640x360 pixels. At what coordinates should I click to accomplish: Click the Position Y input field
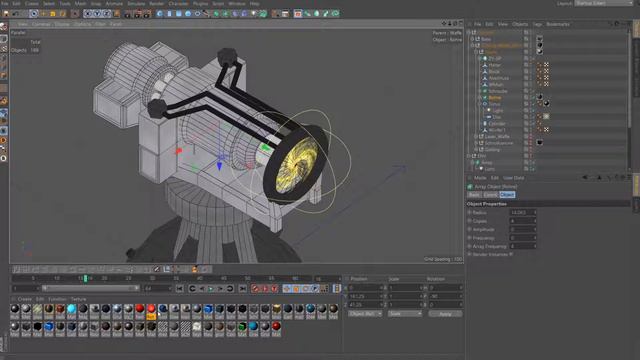tap(365, 296)
